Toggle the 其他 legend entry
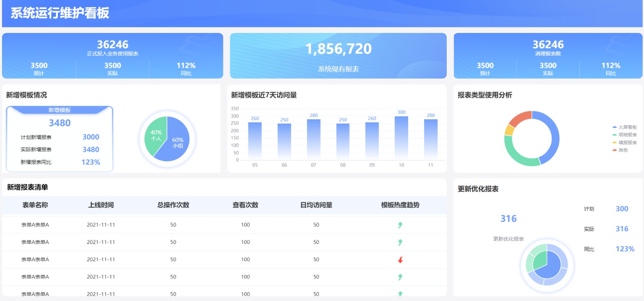This screenshot has height=301, width=644. (620, 150)
